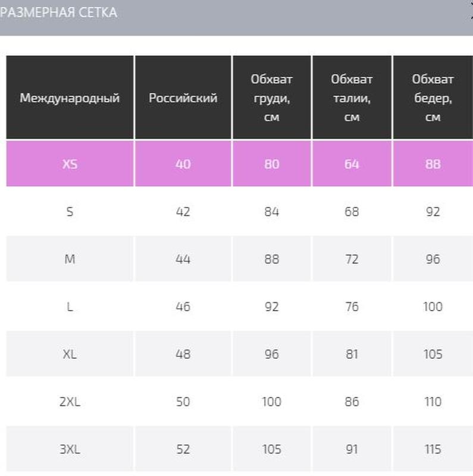Click hip value 110 in 2XL row
Viewport: 473px width, 476px height.
(433, 402)
